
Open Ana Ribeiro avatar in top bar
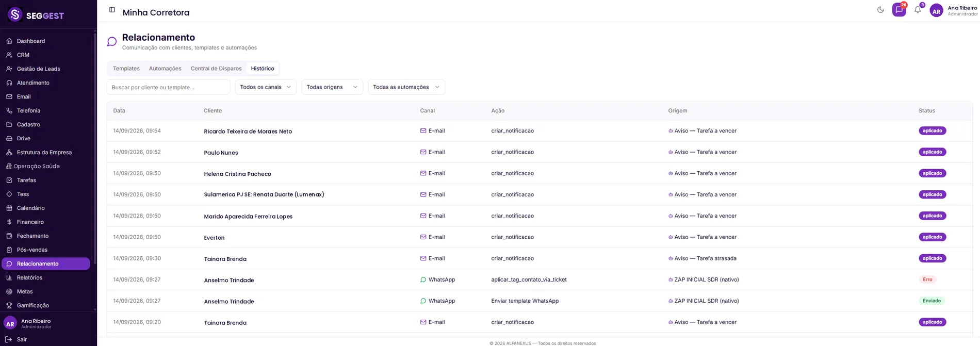(x=936, y=10)
